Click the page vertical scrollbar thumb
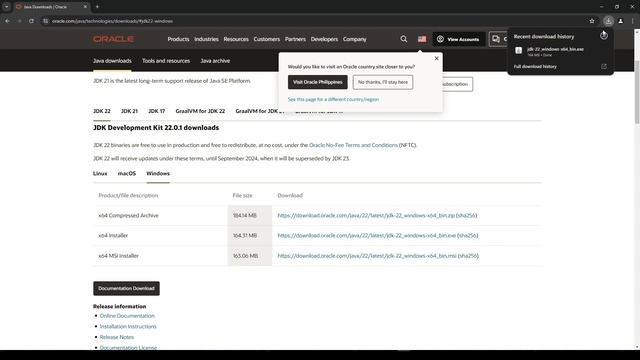The height and width of the screenshot is (360, 640). pos(637,92)
